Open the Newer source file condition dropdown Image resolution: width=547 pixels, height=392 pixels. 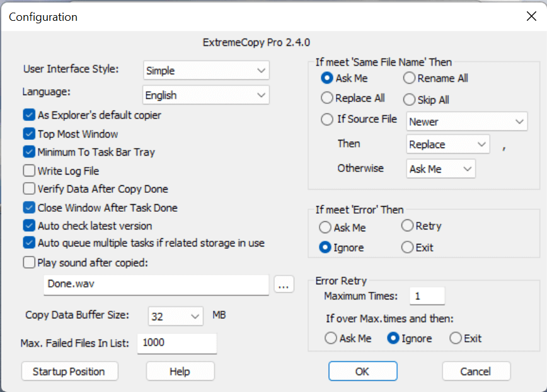click(x=467, y=122)
